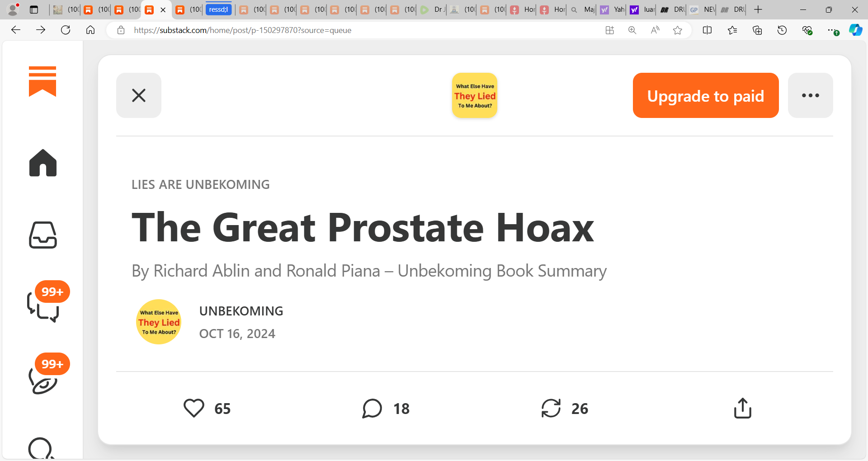Toggle split screen view
The width and height of the screenshot is (868, 461).
point(708,30)
